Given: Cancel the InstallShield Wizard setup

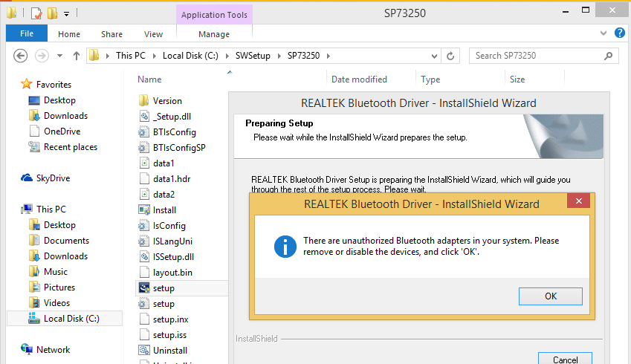Looking at the screenshot, I should click(x=565, y=359).
